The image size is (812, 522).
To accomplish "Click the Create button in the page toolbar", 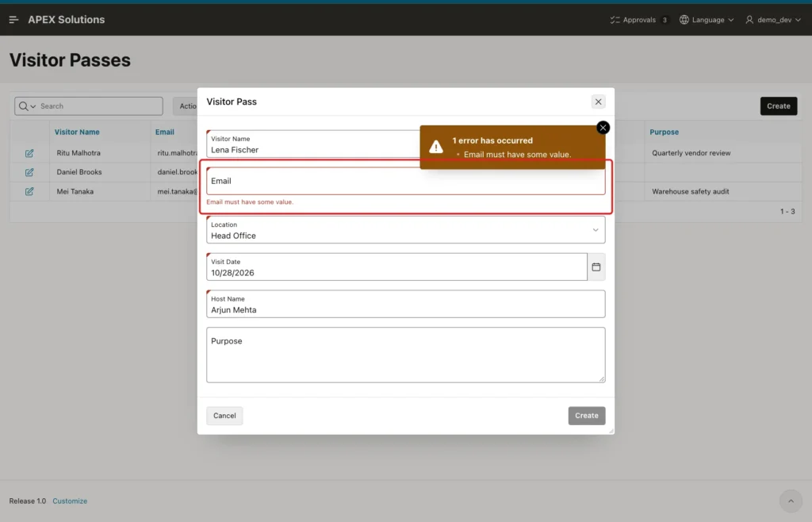I will click(x=779, y=106).
